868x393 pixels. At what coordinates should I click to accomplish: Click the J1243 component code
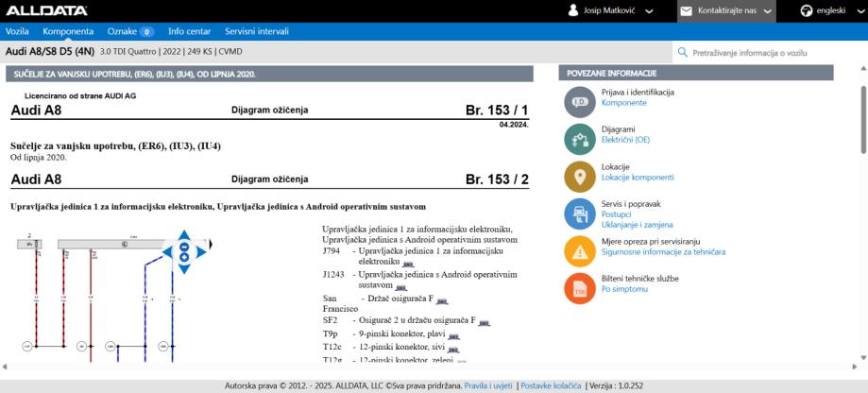click(333, 275)
